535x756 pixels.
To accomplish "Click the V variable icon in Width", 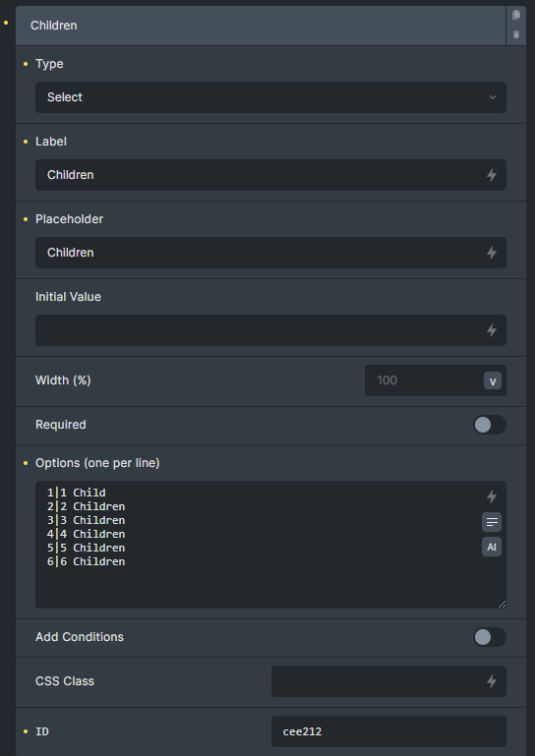I will (x=493, y=380).
